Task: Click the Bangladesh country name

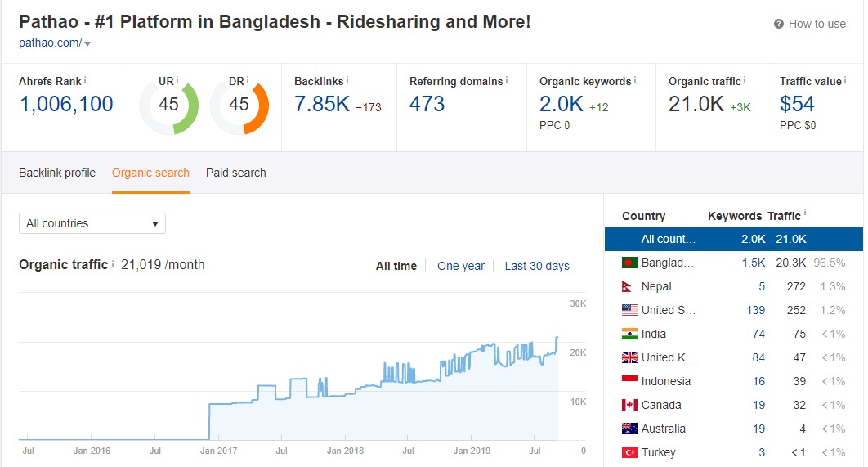Action: (667, 263)
